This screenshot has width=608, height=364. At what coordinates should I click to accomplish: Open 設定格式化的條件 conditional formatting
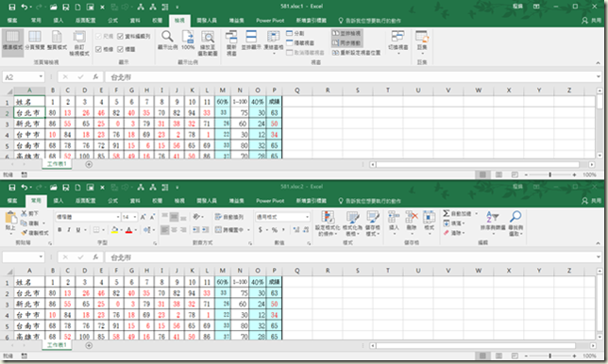(x=328, y=223)
